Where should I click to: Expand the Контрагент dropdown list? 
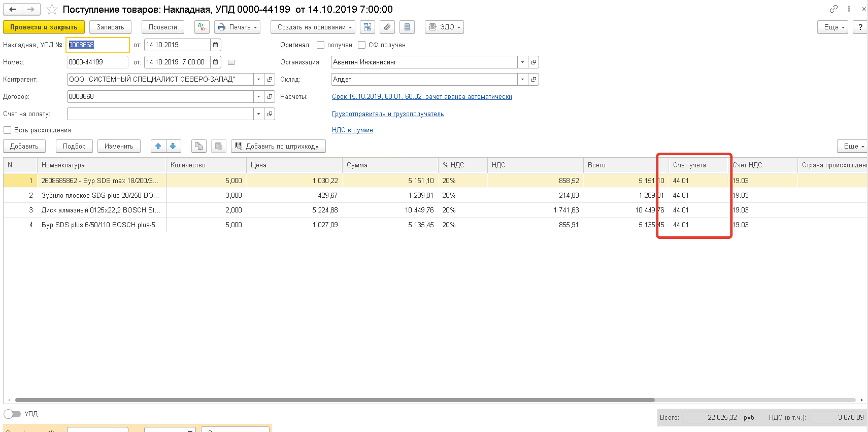pyautogui.click(x=258, y=79)
